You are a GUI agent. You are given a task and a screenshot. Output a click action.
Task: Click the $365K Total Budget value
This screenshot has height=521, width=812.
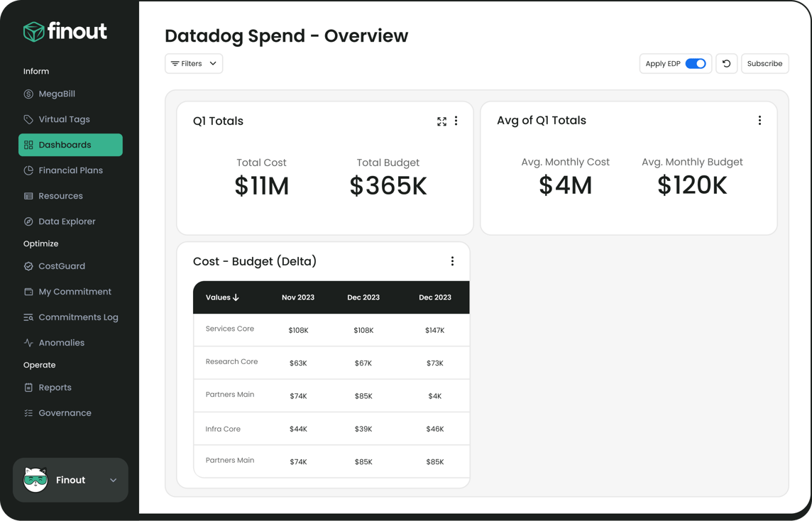click(x=388, y=186)
